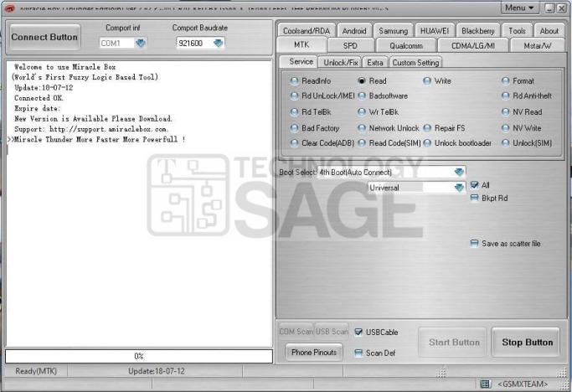The width and height of the screenshot is (572, 392).
Task: Click the Update:18-07-12 status bar entry
Action: click(x=156, y=371)
